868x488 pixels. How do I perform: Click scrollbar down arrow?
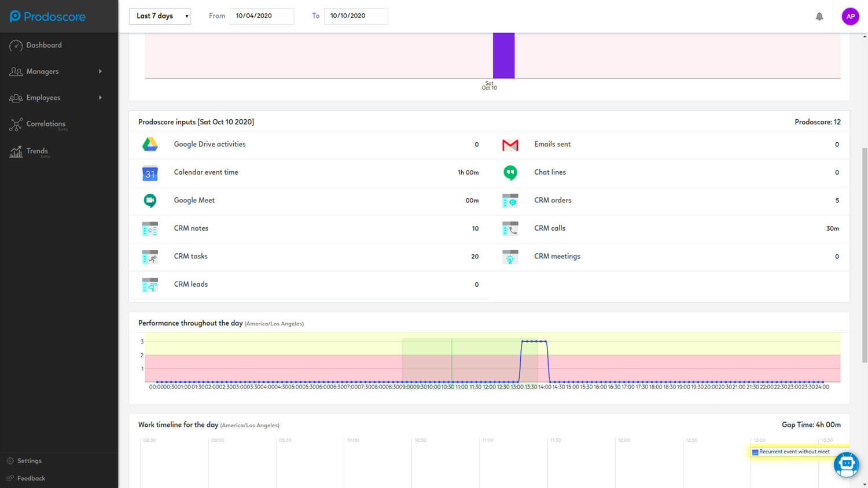(x=865, y=484)
